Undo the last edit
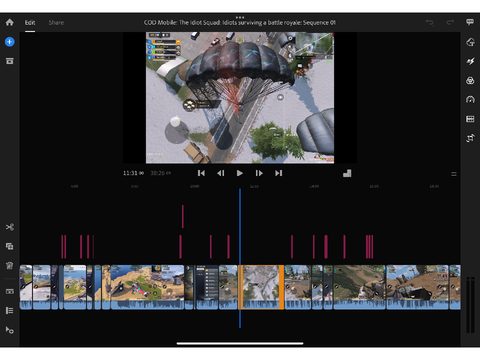This screenshot has width=480, height=360. click(430, 22)
